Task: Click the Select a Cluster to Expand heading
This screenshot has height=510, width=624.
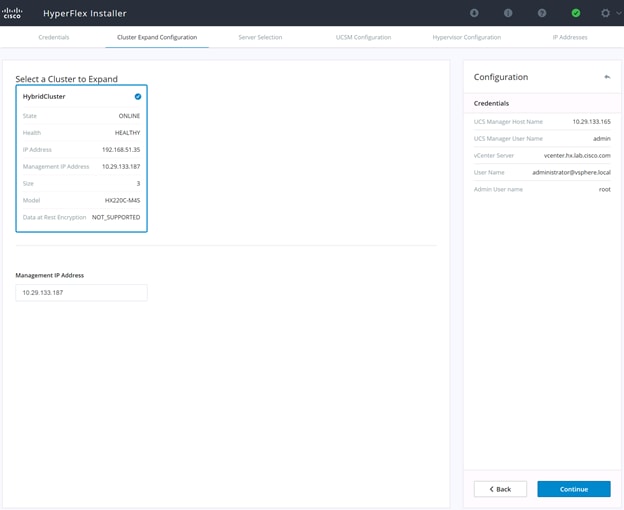Action: click(x=66, y=79)
